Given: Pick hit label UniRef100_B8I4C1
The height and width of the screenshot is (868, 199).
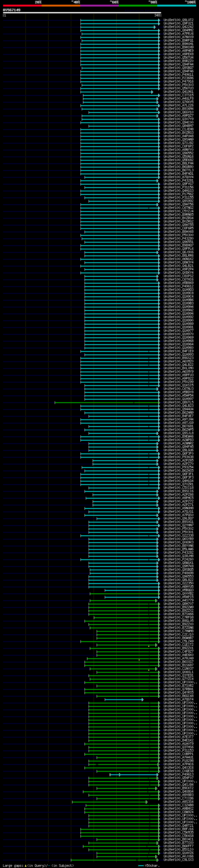Looking at the screenshot, I should (x=179, y=839).
